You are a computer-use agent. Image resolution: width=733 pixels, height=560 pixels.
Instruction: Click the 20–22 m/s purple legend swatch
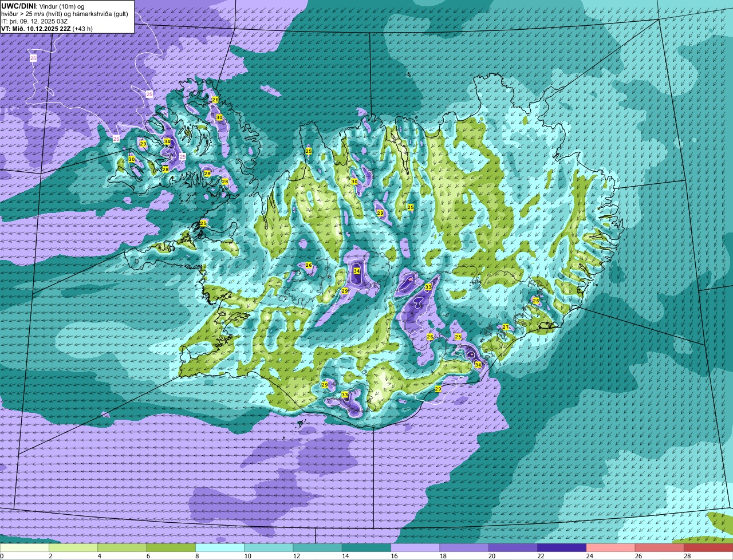pyautogui.click(x=513, y=548)
